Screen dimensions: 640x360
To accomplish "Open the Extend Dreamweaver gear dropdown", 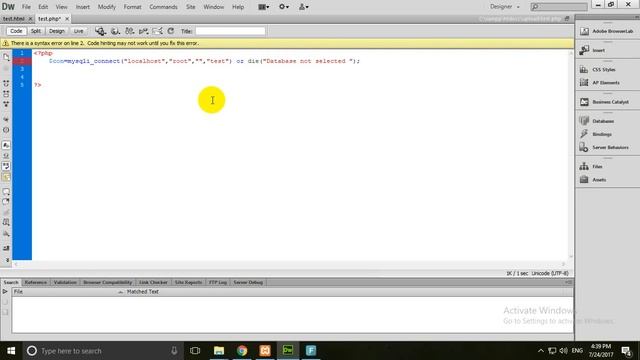I will pyautogui.click(x=284, y=7).
